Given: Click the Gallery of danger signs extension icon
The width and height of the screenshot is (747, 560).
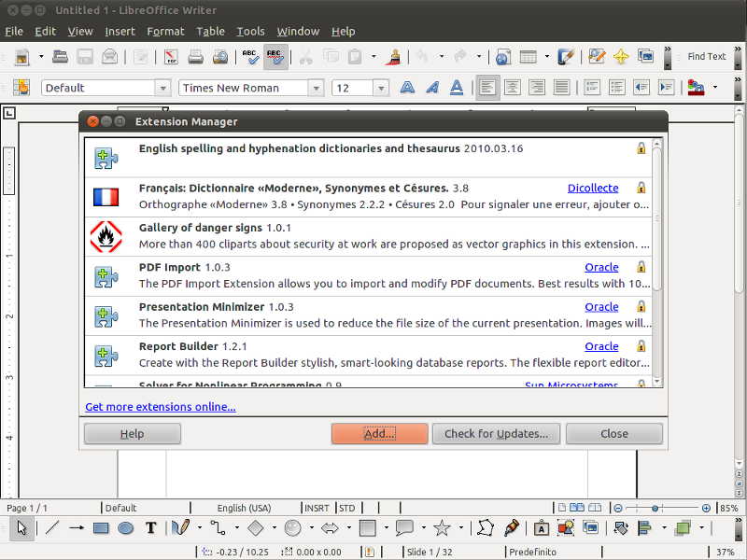Looking at the screenshot, I should pyautogui.click(x=106, y=236).
